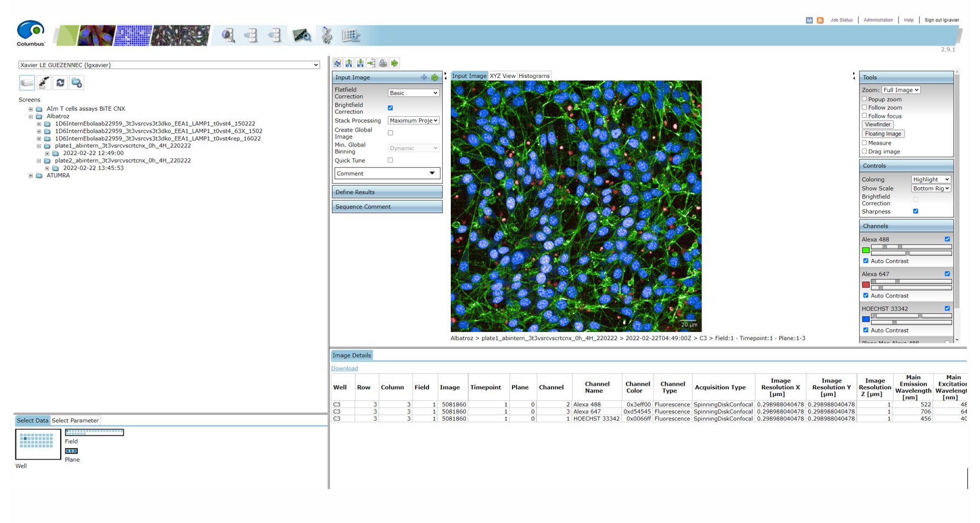Toggle Brightfield Correction in Input Image panel
The height and width of the screenshot is (523, 980).
pos(390,108)
